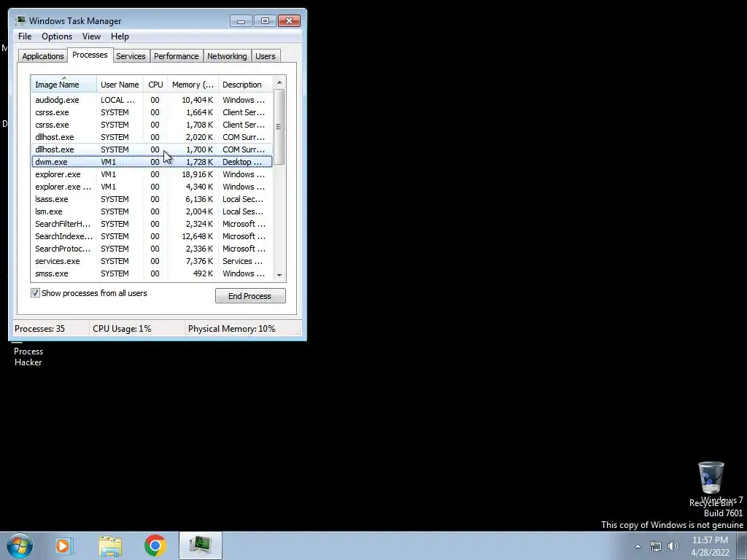Select the SearchIndexe... process row

pyautogui.click(x=152, y=236)
